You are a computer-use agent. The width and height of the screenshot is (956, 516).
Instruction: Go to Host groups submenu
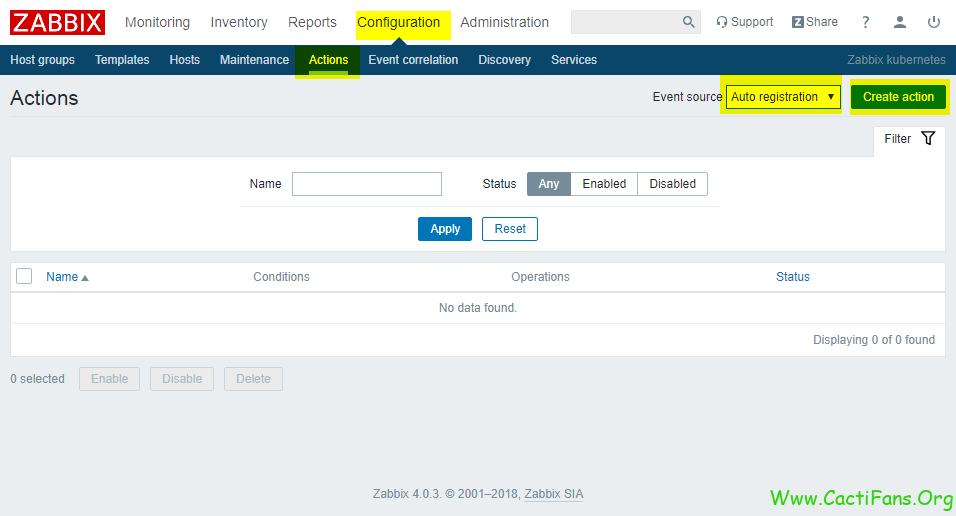[43, 60]
